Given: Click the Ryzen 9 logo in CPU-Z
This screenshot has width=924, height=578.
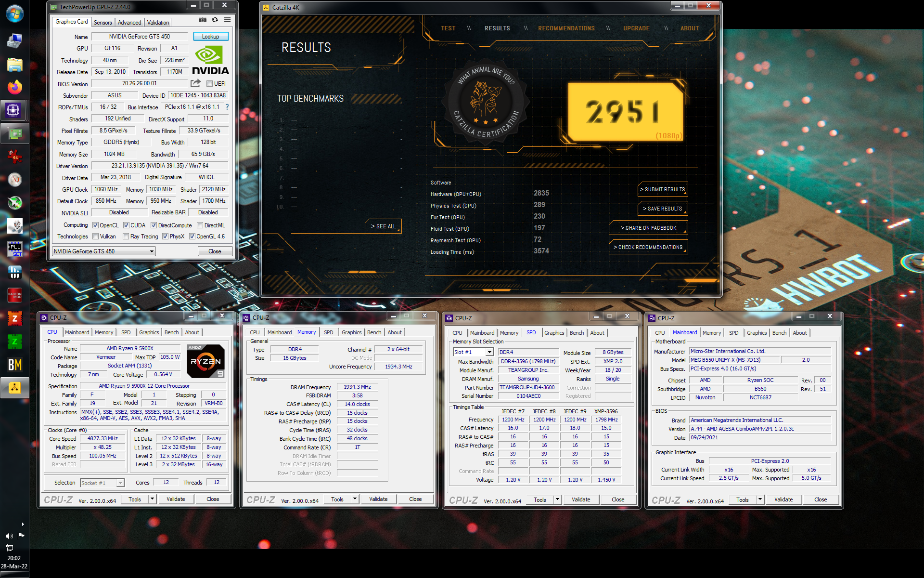Looking at the screenshot, I should pyautogui.click(x=206, y=361).
